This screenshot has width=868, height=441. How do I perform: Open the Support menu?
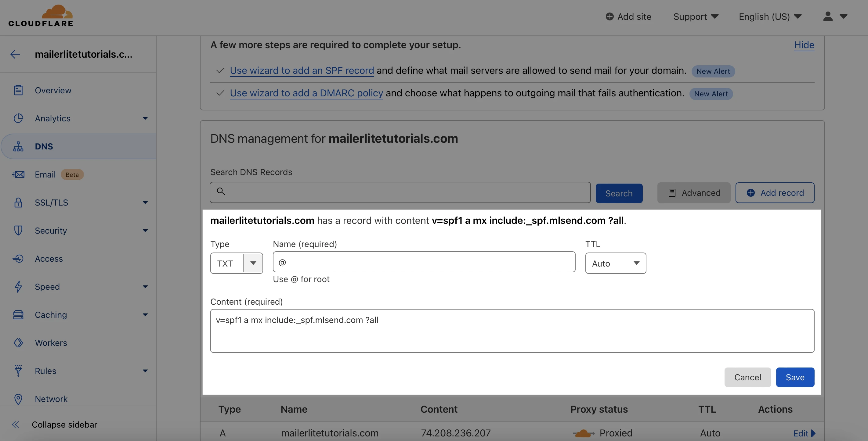click(x=696, y=16)
